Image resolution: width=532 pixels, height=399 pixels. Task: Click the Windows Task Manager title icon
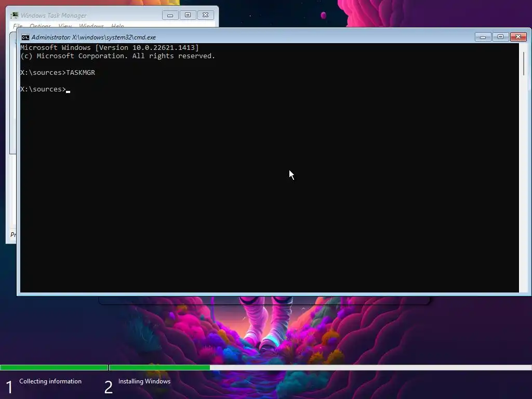[14, 15]
